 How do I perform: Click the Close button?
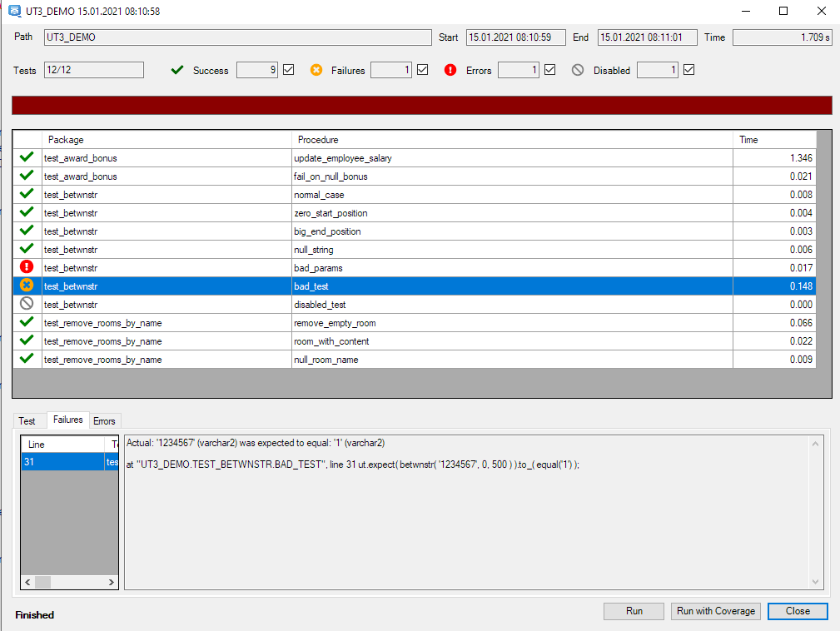click(798, 611)
